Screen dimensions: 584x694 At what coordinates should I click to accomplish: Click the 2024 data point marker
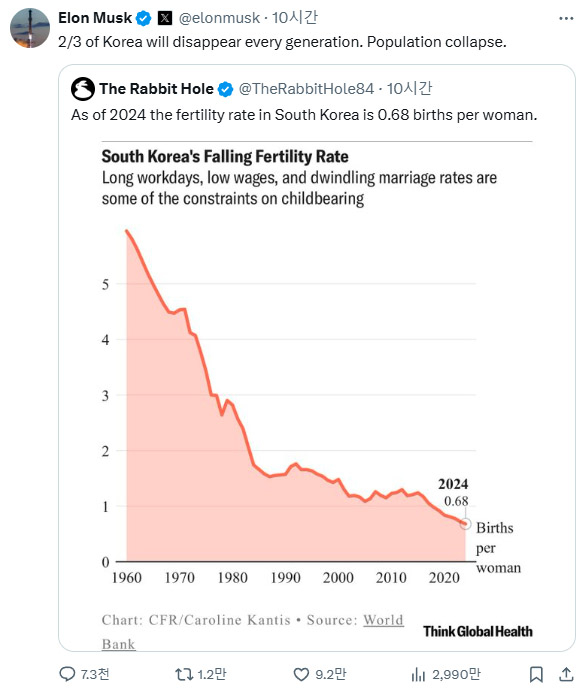[x=465, y=524]
